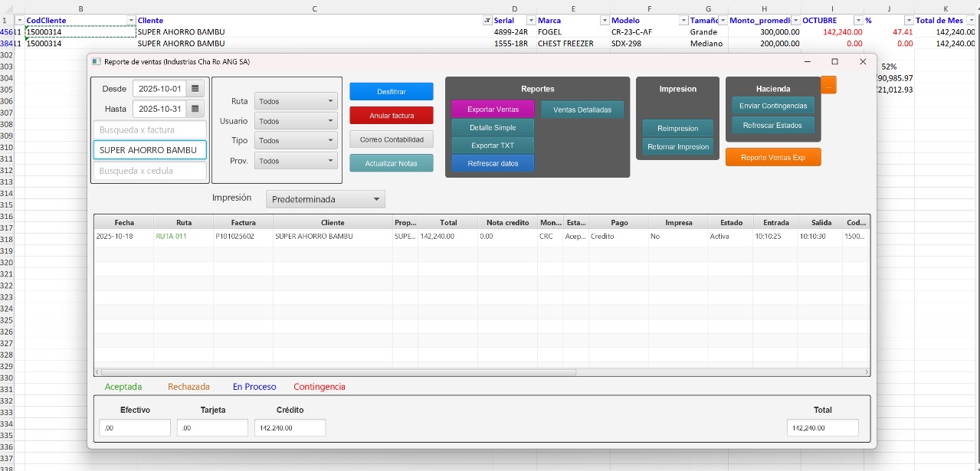980x471 pixels.
Task: Open the Hasta date calendar picker
Action: [x=195, y=109]
